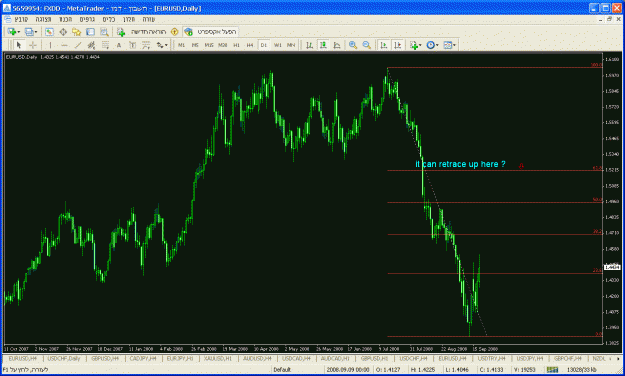Open the fifth Hebrew menu from the left
This screenshot has height=376, width=625.
tap(108, 19)
